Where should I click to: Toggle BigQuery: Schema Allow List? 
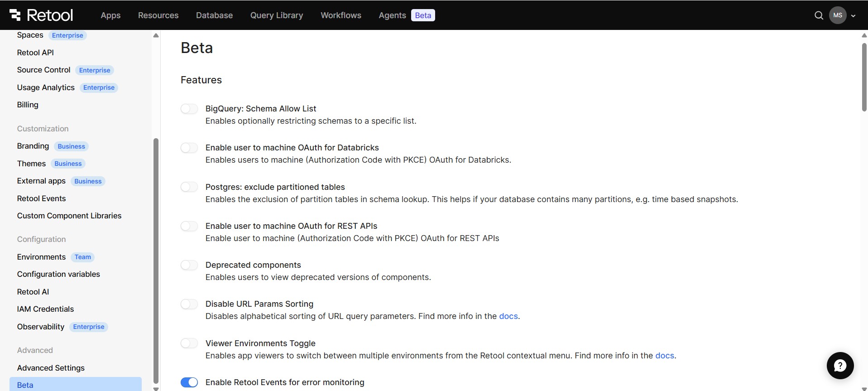pos(189,109)
